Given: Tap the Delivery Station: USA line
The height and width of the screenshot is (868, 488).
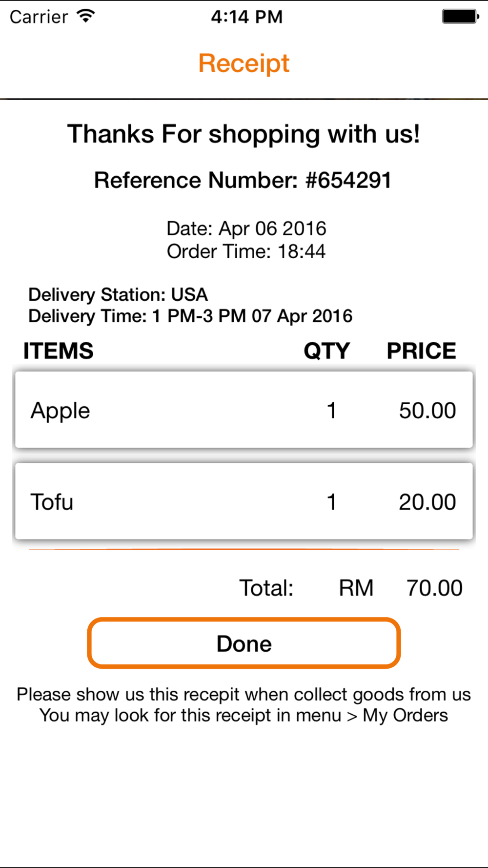Looking at the screenshot, I should pyautogui.click(x=118, y=294).
